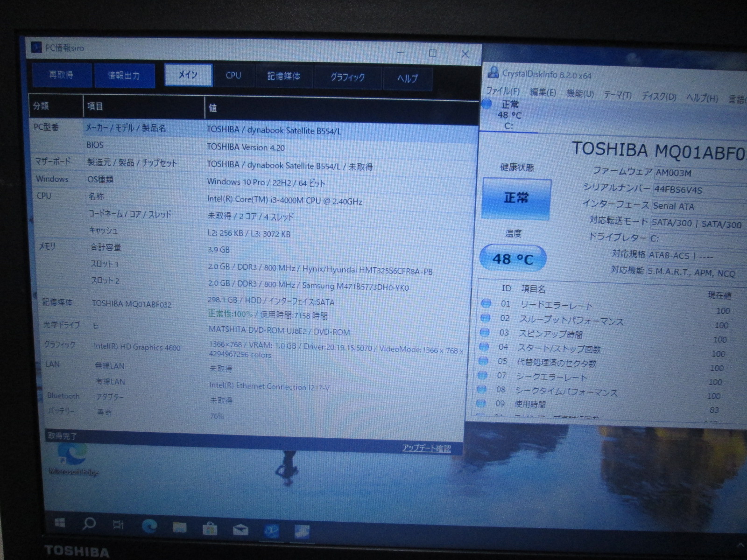This screenshot has width=747, height=560.
Task: Open CrystalDiskInfo 機能(U) menu
Action: [x=580, y=94]
